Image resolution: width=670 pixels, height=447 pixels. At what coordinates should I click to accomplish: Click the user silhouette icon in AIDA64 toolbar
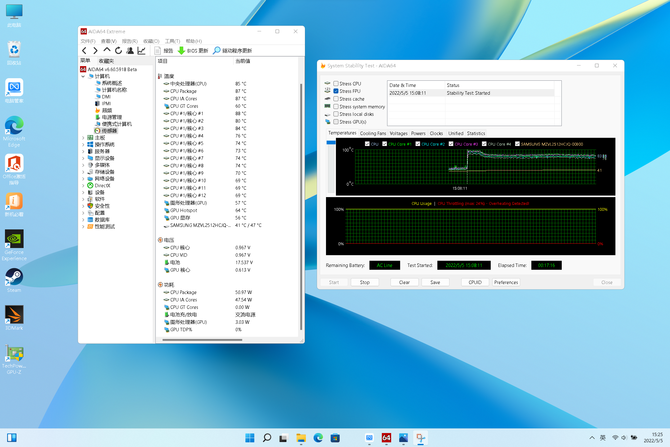[x=130, y=50]
